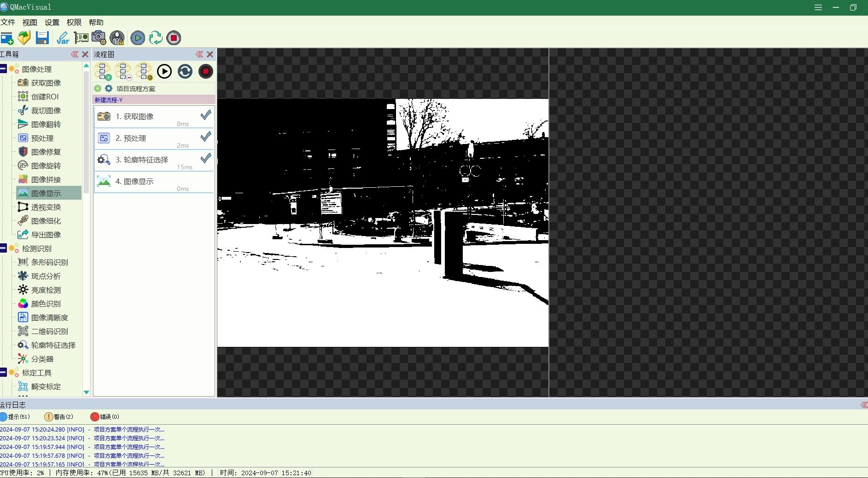Collapse the 流程图 panel with the double arrow

click(199, 54)
